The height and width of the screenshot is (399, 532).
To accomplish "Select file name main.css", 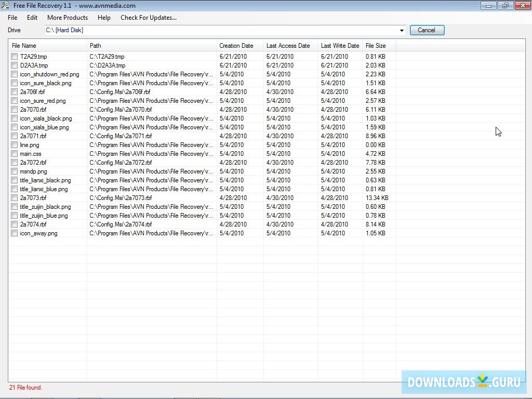I will [x=31, y=154].
